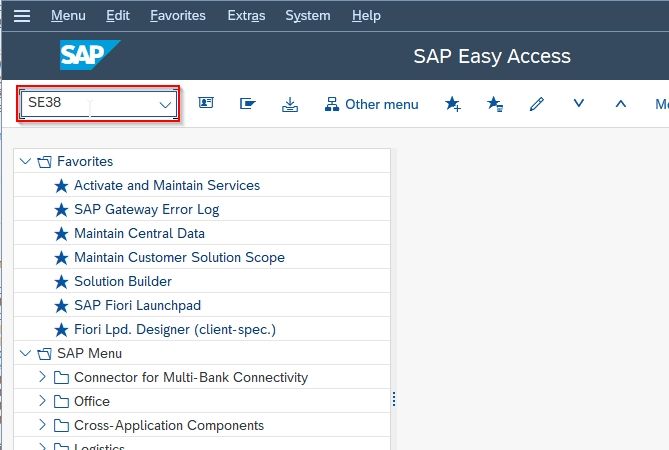Select Activate and Maintain Services favorite

[167, 186]
